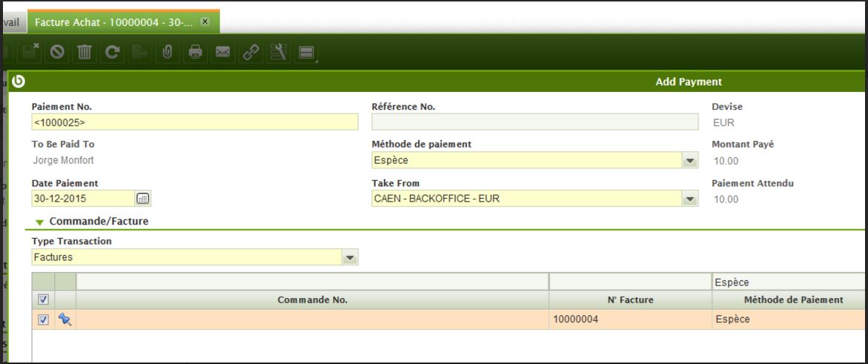Click the Date Paiement text field
868x364 pixels.
[x=83, y=199]
